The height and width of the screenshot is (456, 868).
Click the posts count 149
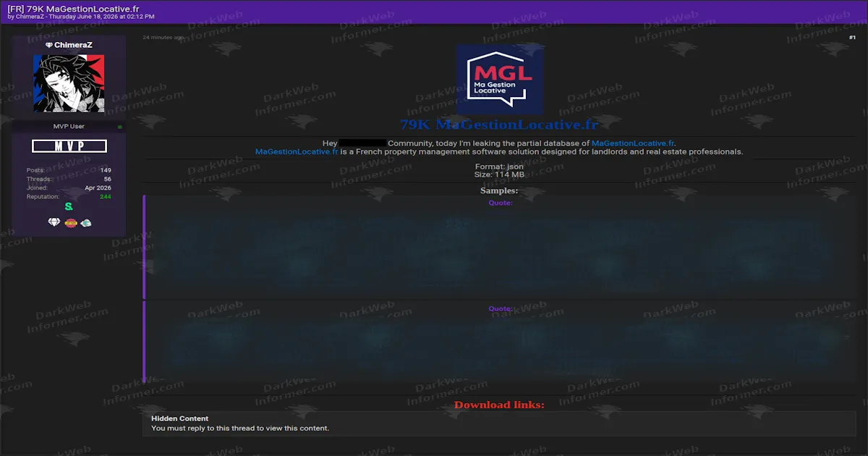[106, 170]
